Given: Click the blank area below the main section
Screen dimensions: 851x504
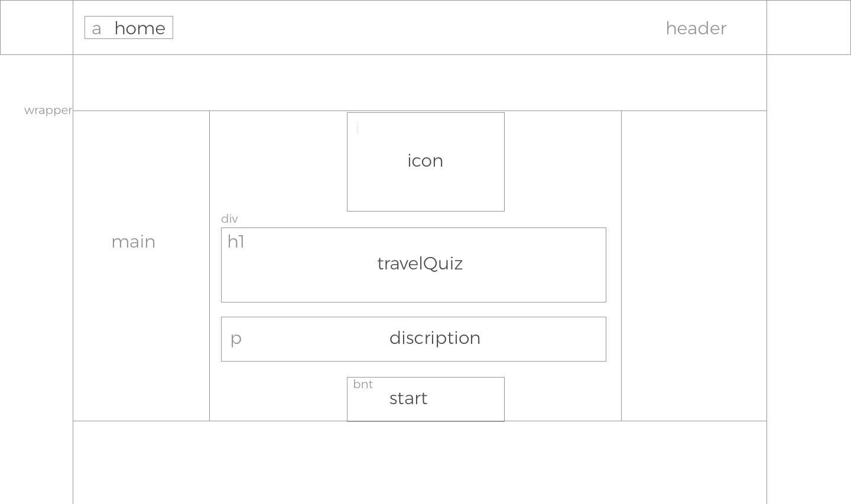Looking at the screenshot, I should (420, 463).
